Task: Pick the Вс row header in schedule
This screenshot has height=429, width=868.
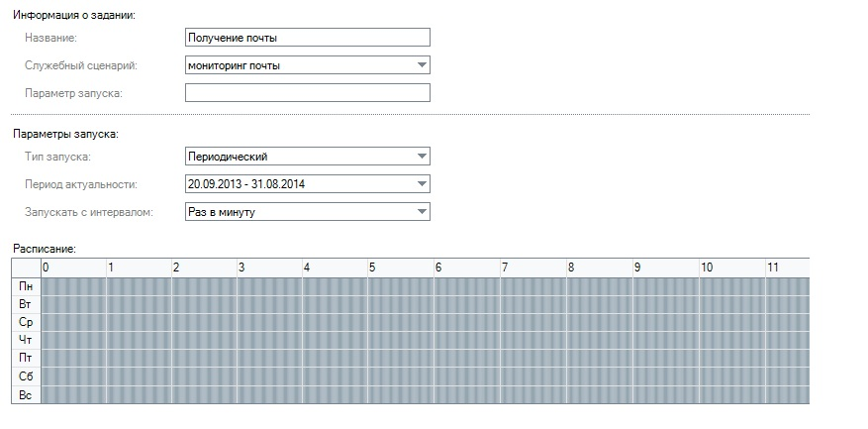Action: point(26,394)
